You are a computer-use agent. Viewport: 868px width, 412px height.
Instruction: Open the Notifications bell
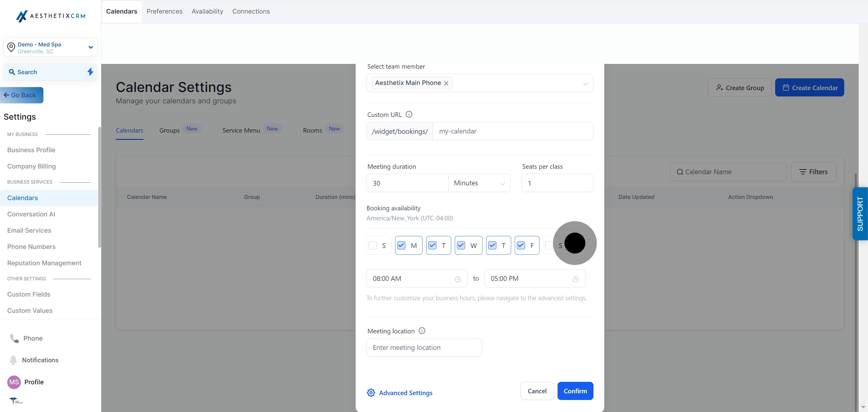click(13, 360)
